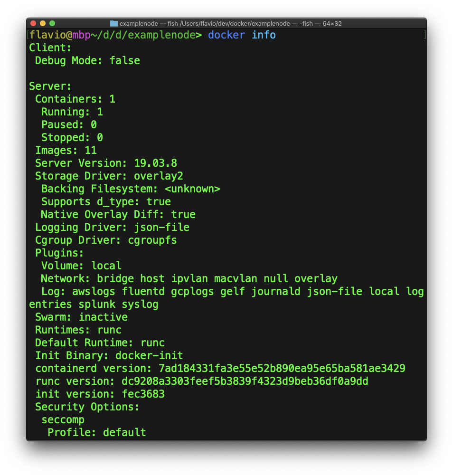
Task: Click the red close traffic light
Action: pos(33,23)
